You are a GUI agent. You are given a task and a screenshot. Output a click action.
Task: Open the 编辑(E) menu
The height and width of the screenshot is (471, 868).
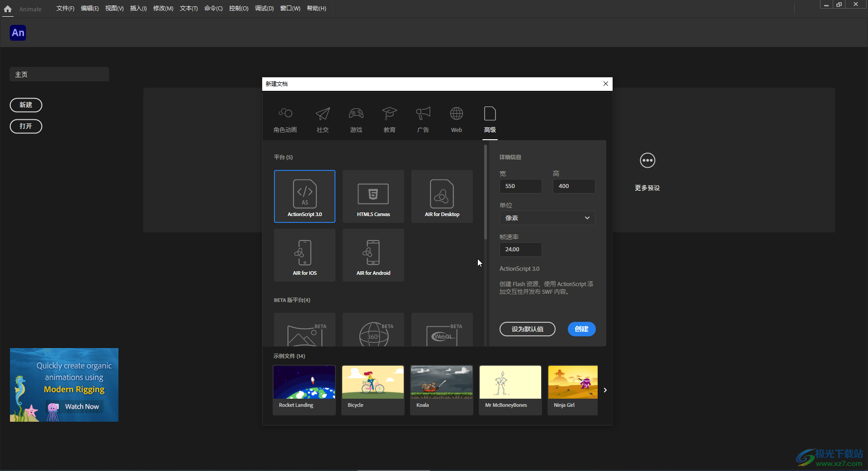[x=90, y=9]
